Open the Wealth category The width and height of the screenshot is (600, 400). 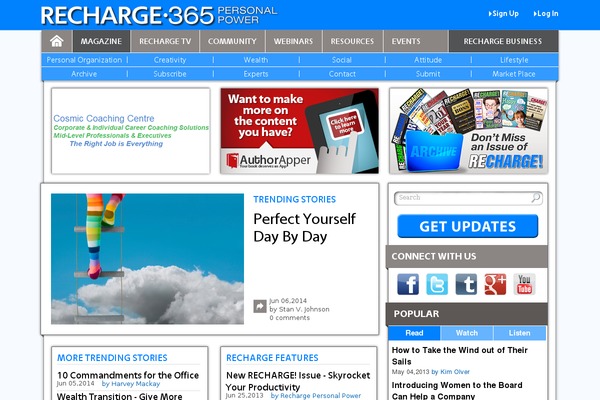(x=256, y=60)
